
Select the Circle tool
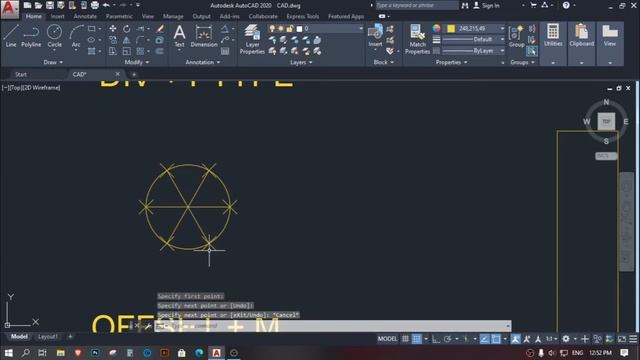pos(54,36)
